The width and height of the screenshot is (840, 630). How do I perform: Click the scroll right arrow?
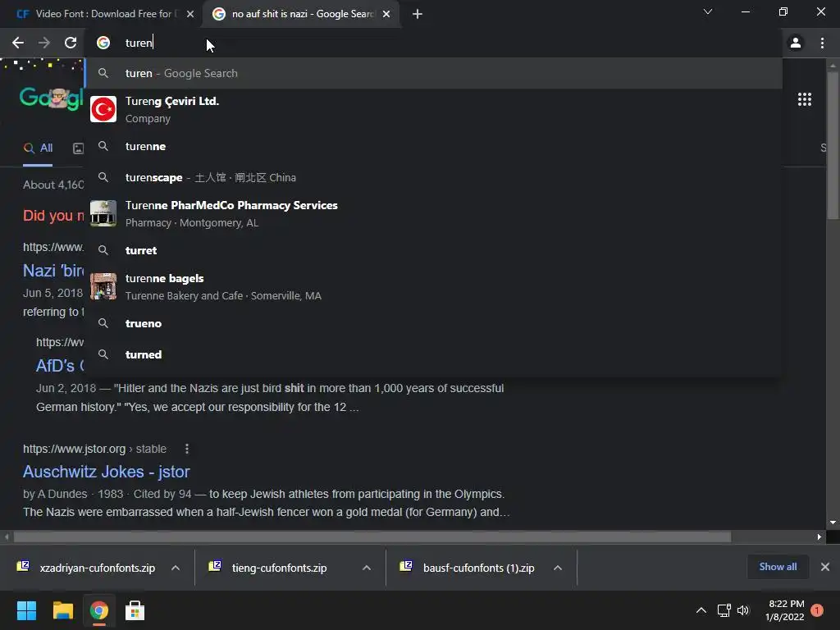(819, 536)
